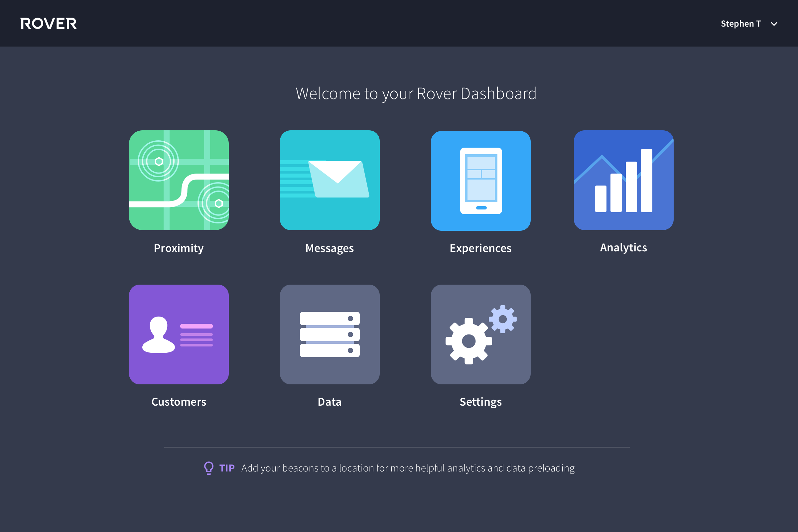The height and width of the screenshot is (532, 798).
Task: Click the beacons tip sentence text
Action: [x=408, y=468]
